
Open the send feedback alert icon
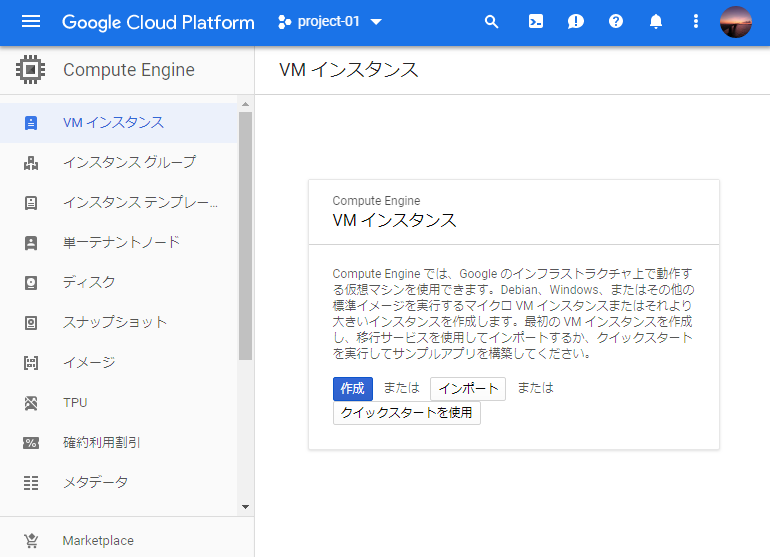tap(576, 22)
